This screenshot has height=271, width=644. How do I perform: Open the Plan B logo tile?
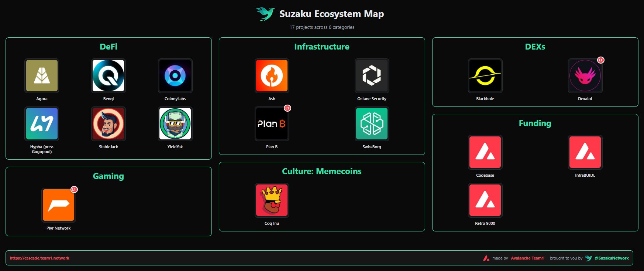[272, 124]
